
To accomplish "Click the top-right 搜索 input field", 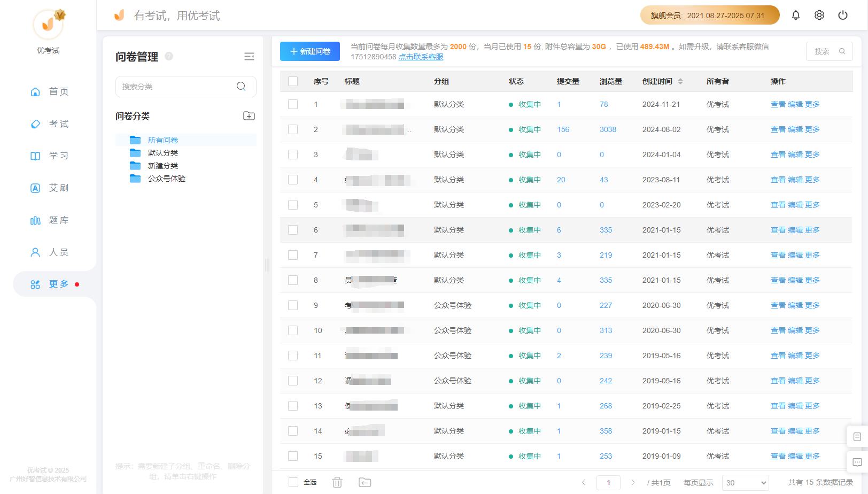I will tap(830, 51).
